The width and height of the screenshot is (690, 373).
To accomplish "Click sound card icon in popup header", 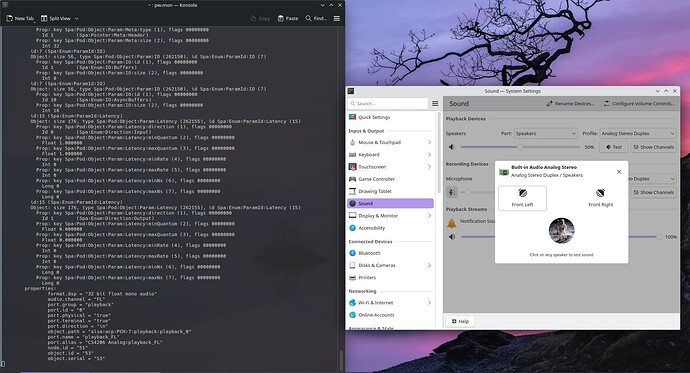I will 504,172.
